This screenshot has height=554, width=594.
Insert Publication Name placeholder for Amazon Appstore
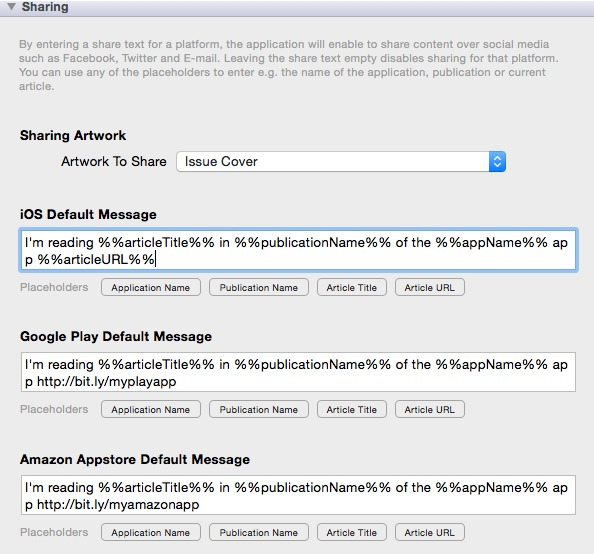pyautogui.click(x=259, y=532)
